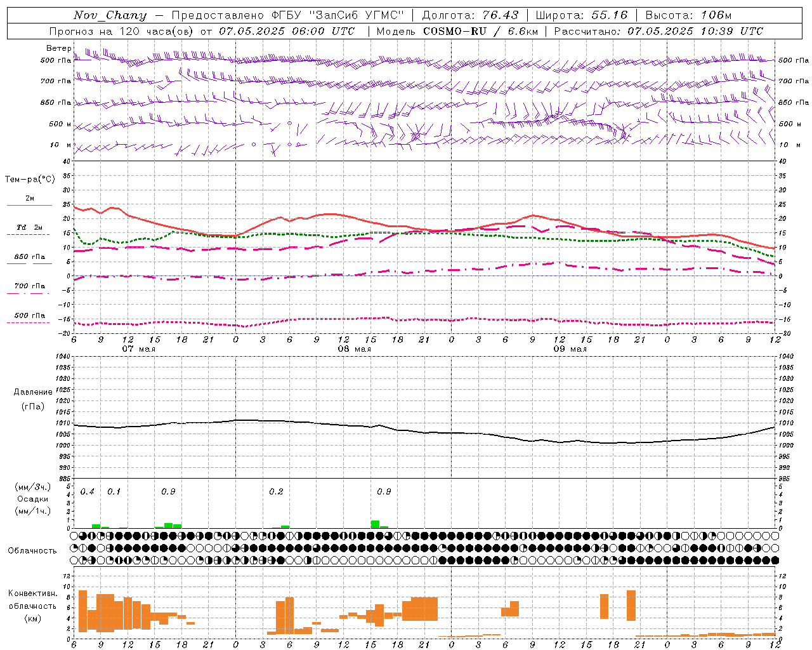This screenshot has width=812, height=650.
Task: Click the red line sample under 2м
Action: coord(29,205)
